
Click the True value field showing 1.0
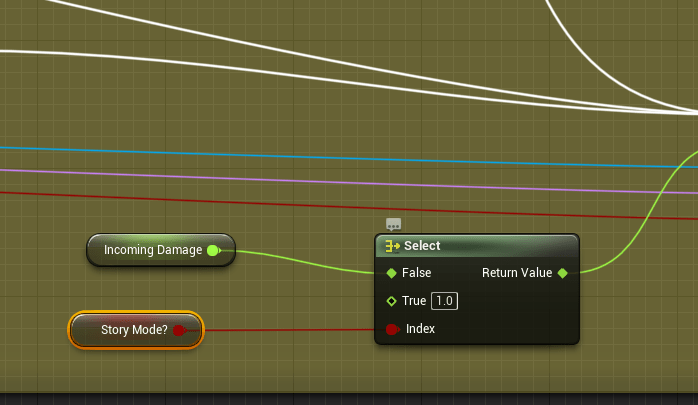tap(445, 301)
